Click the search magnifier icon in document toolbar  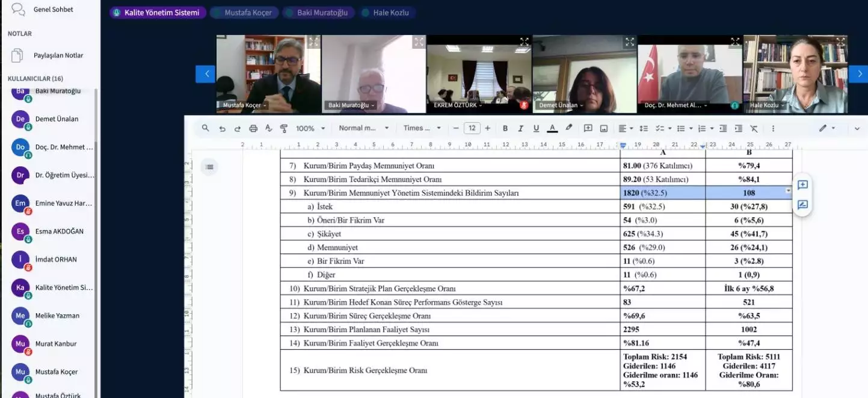pos(206,128)
